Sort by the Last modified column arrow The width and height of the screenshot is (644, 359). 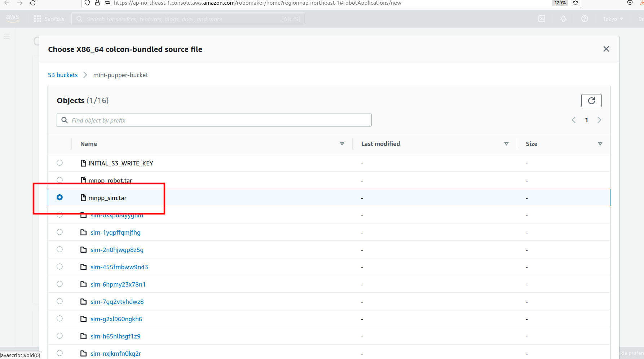pyautogui.click(x=506, y=144)
